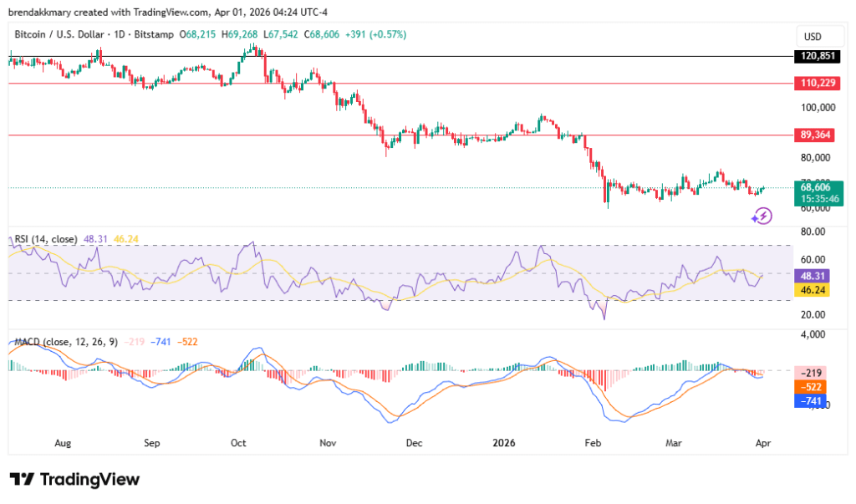Click the 2026 label on the time axis
The height and width of the screenshot is (504, 856).
pyautogui.click(x=503, y=443)
